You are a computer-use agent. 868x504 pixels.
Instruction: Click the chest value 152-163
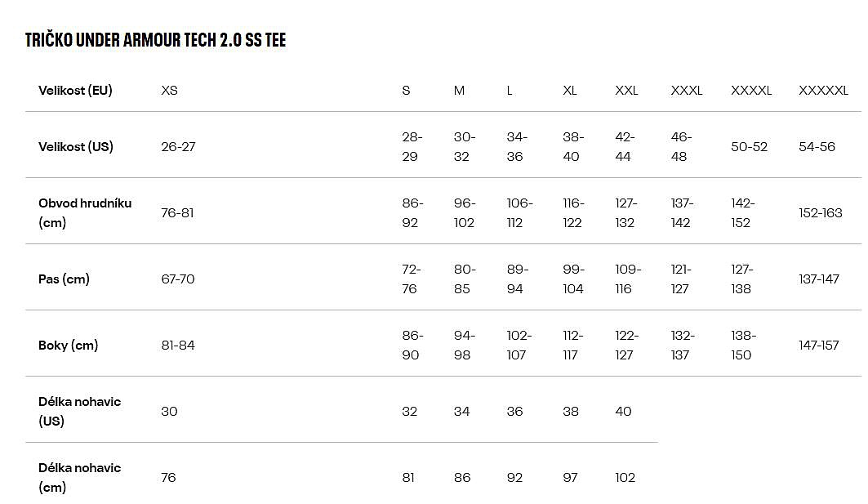(820, 213)
